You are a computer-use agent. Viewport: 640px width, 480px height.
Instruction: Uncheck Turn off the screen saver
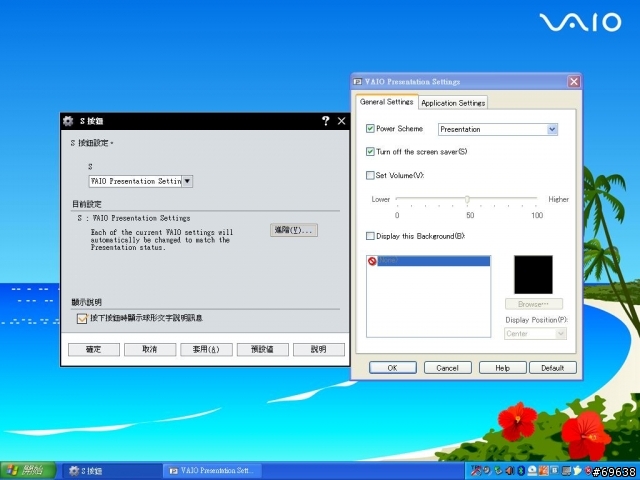pos(370,152)
